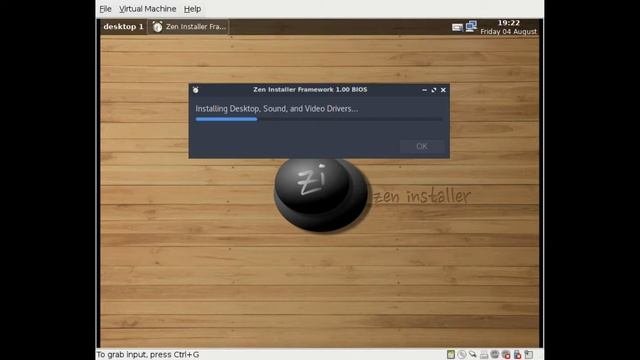Viewport: 640px width, 360px height.
Task: Click the blue device icon with red badge
Action: (517, 354)
